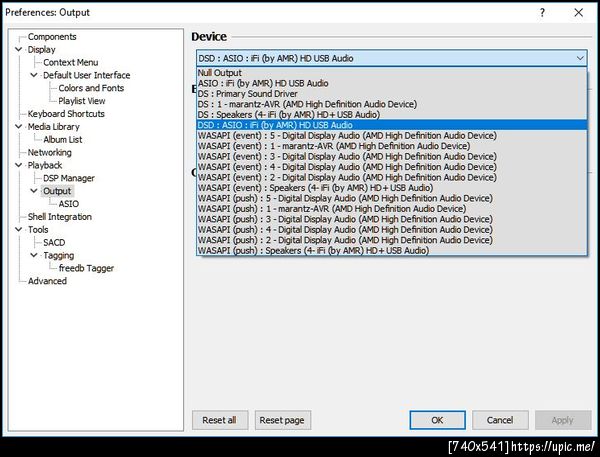This screenshot has height=457, width=600.
Task: Collapse the Tagging tree node
Action: click(34, 255)
